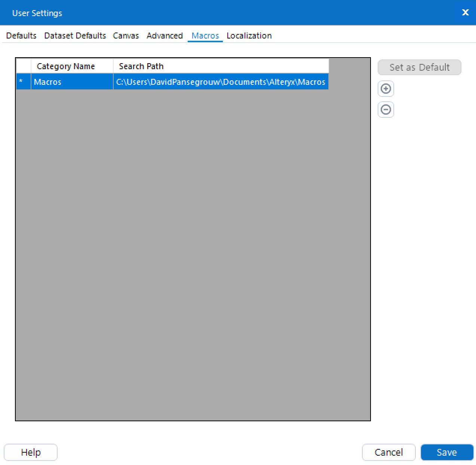Select the Search Path cell for Macros
The height and width of the screenshot is (465, 476).
point(221,81)
